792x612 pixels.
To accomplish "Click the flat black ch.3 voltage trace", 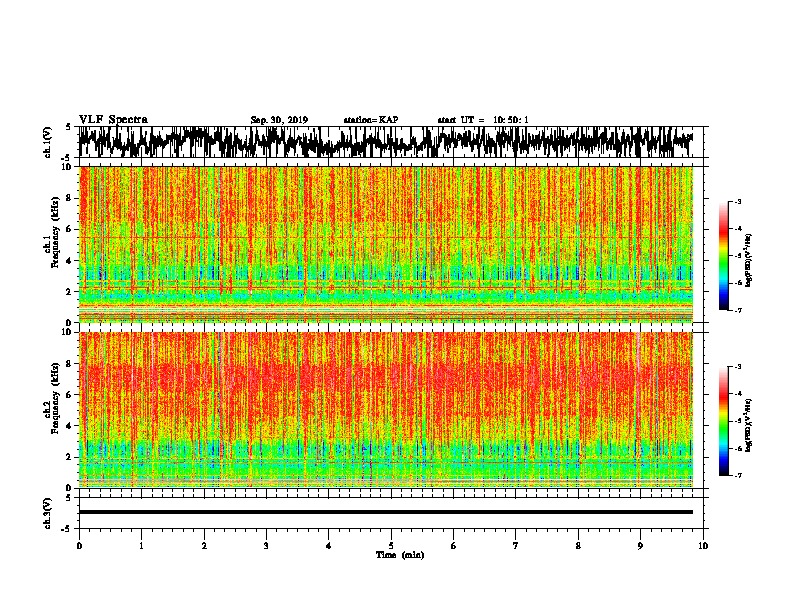I will click(x=386, y=512).
